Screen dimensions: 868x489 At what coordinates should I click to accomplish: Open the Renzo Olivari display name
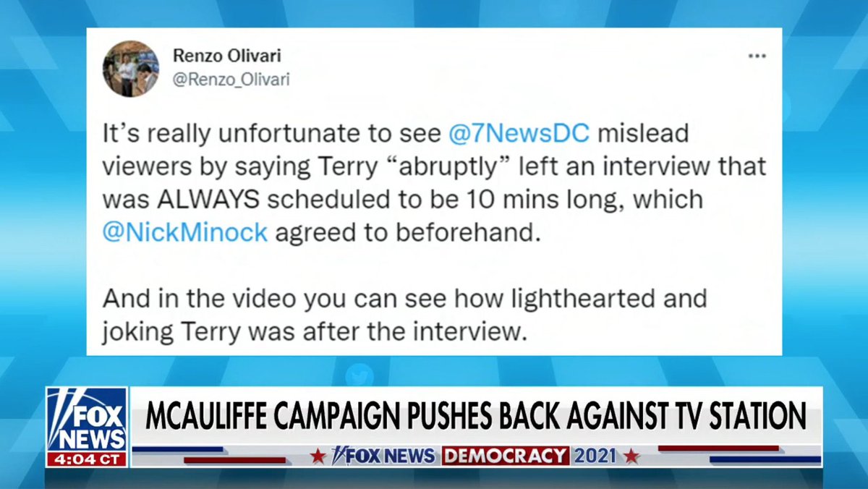226,56
